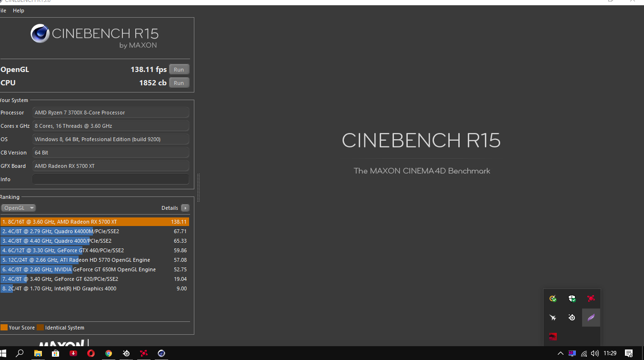Click the OS field Windows 8, 64 Bit

pos(111,139)
